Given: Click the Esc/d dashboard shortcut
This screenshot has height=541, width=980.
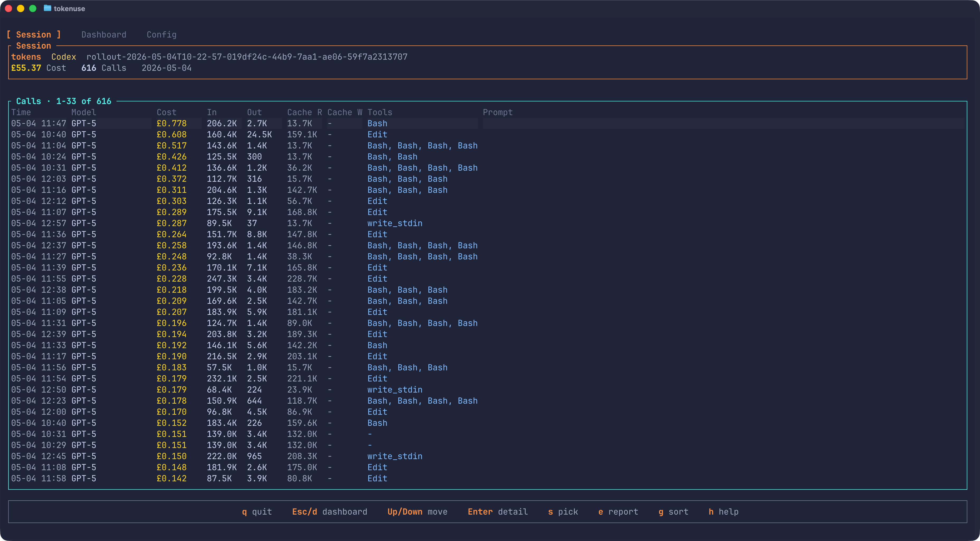Looking at the screenshot, I should (329, 512).
